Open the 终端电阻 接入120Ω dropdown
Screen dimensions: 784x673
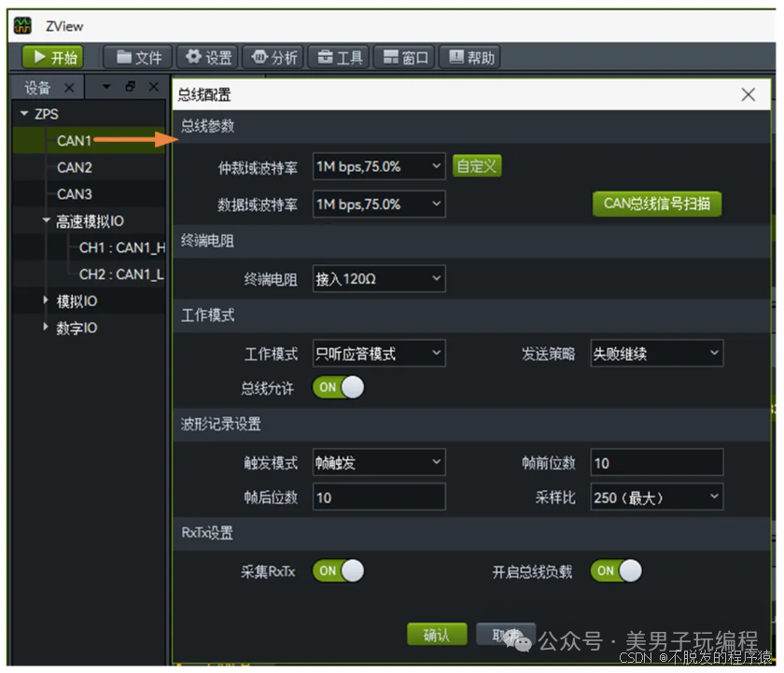click(379, 278)
